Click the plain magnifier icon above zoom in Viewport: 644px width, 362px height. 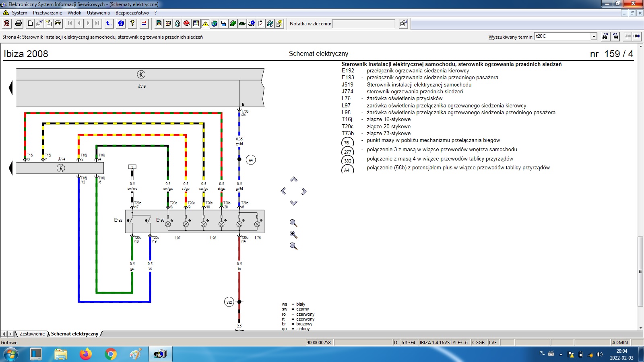pyautogui.click(x=293, y=223)
